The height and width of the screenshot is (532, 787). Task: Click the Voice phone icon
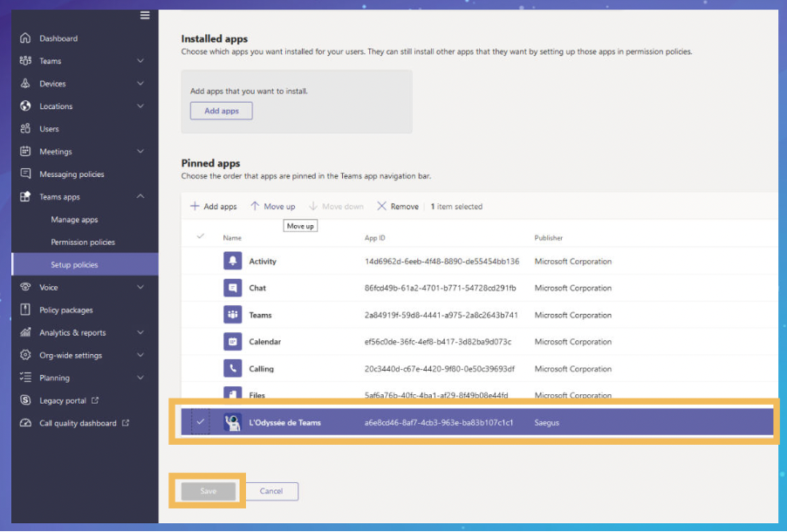(25, 287)
